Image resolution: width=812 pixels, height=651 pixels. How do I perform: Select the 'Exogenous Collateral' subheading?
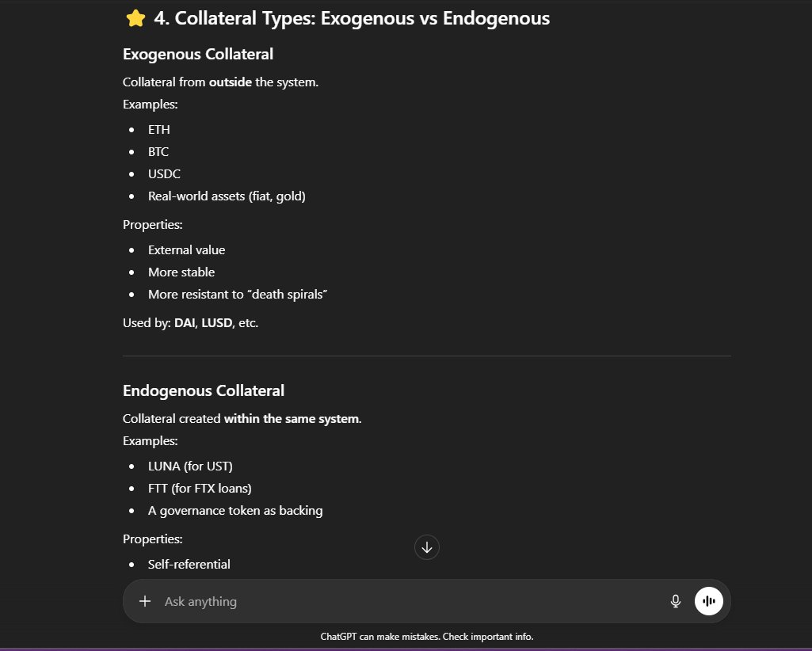pos(198,55)
